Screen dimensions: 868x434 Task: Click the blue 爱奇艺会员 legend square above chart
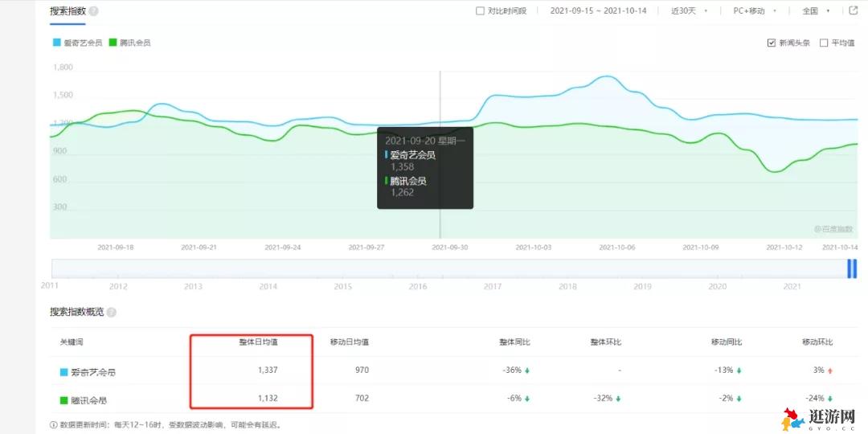(56, 43)
